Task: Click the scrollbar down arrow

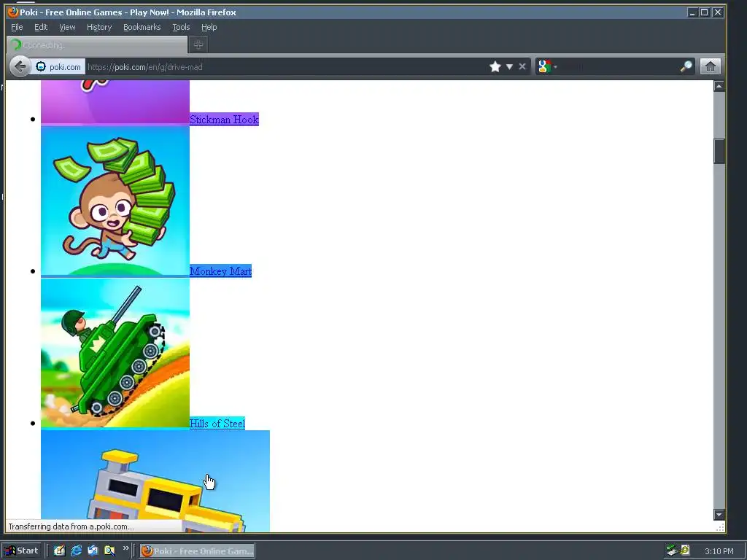Action: [x=719, y=515]
